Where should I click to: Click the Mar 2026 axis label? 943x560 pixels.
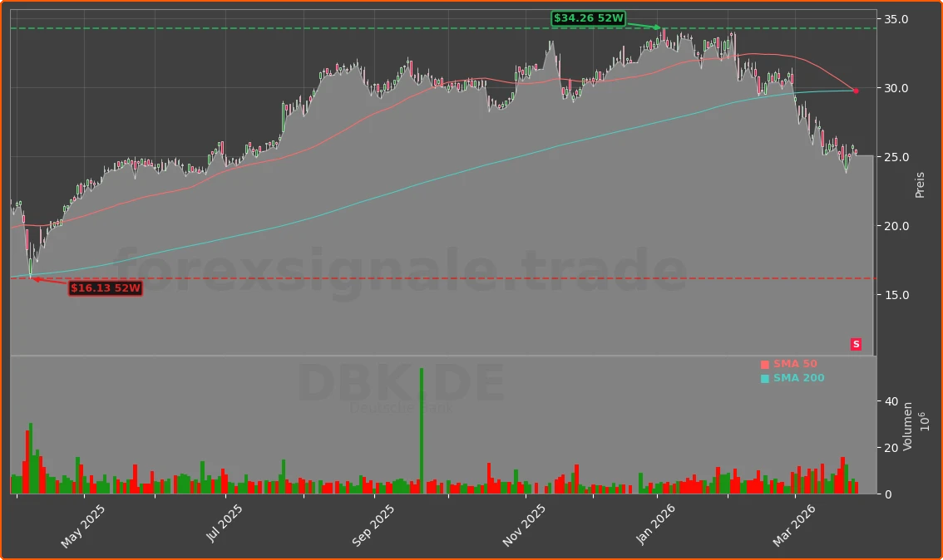794,526
